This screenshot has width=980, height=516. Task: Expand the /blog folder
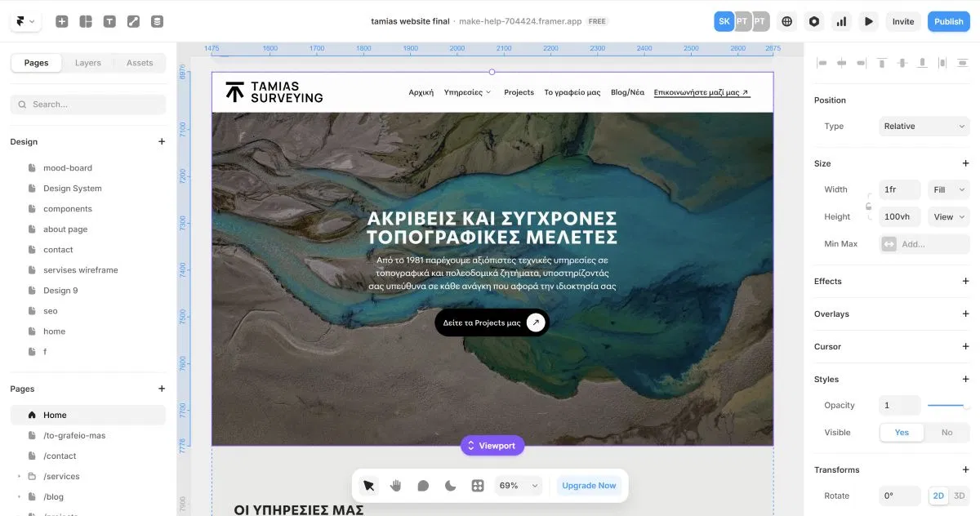[x=18, y=496]
